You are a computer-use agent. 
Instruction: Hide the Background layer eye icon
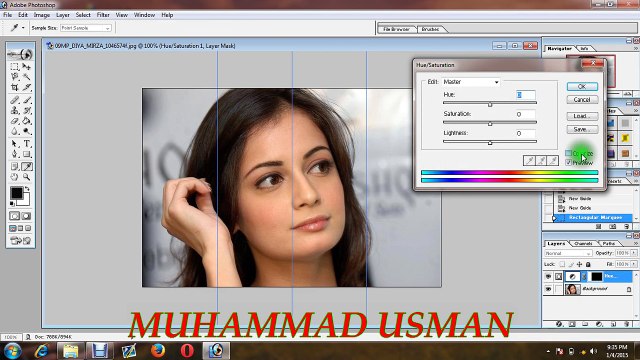548,289
